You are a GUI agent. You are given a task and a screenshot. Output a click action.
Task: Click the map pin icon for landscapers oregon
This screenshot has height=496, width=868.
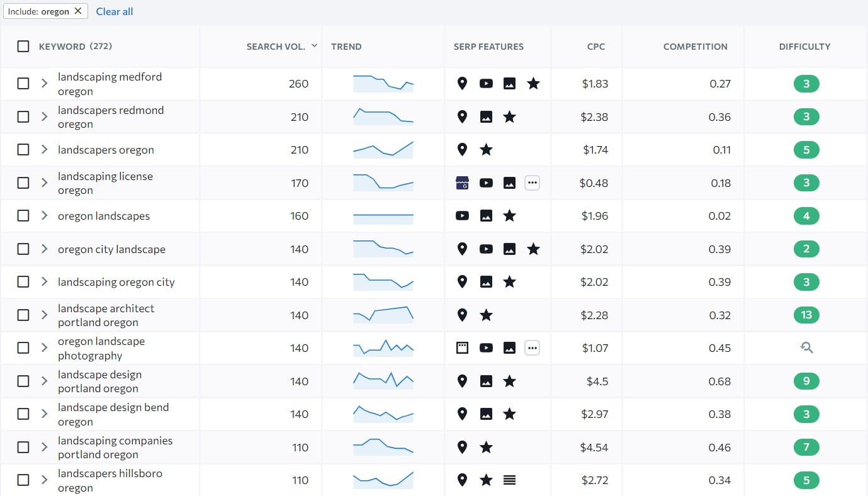point(462,150)
